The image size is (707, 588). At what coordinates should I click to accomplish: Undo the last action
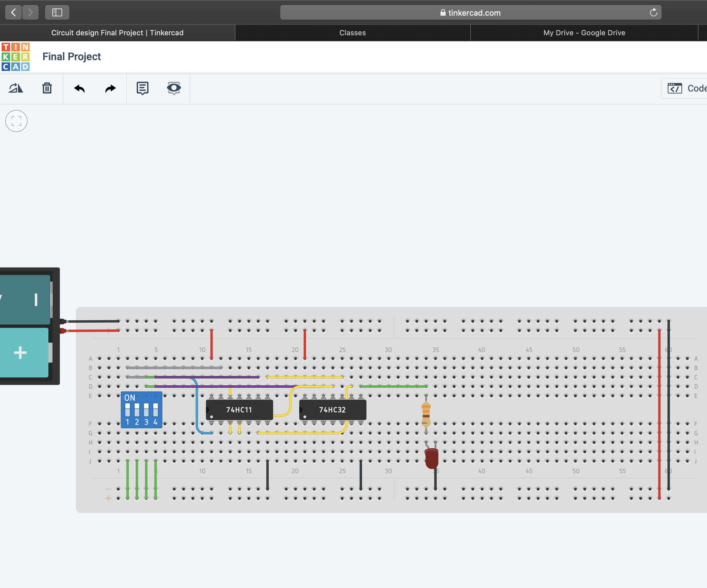tap(79, 89)
